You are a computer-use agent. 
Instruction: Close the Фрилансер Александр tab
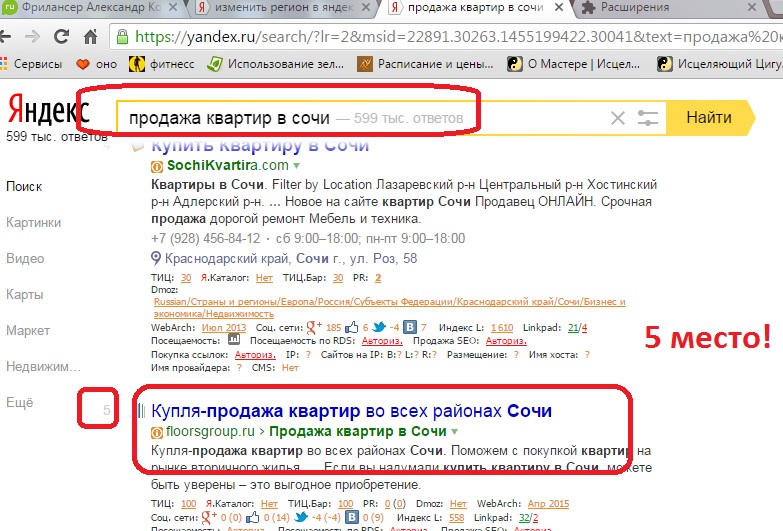click(172, 7)
